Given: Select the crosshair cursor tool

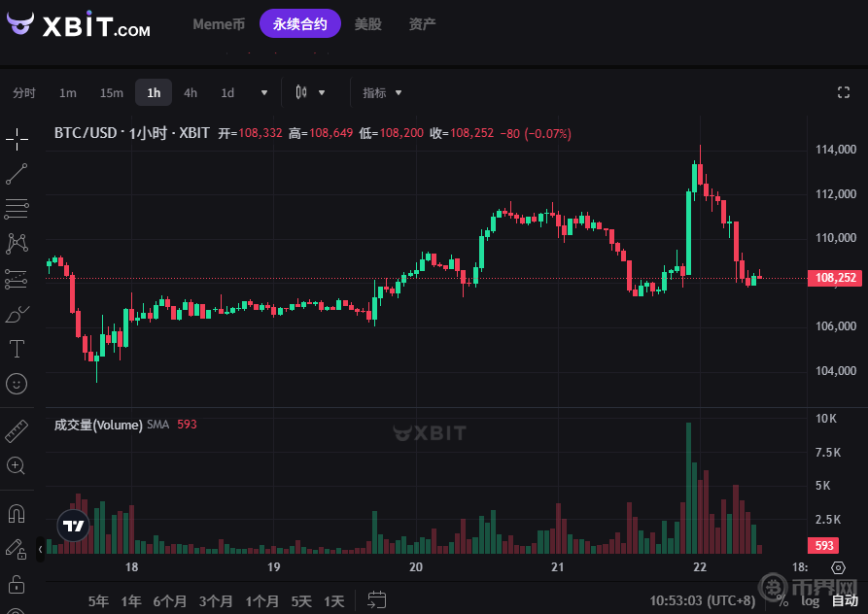Looking at the screenshot, I should [x=17, y=138].
